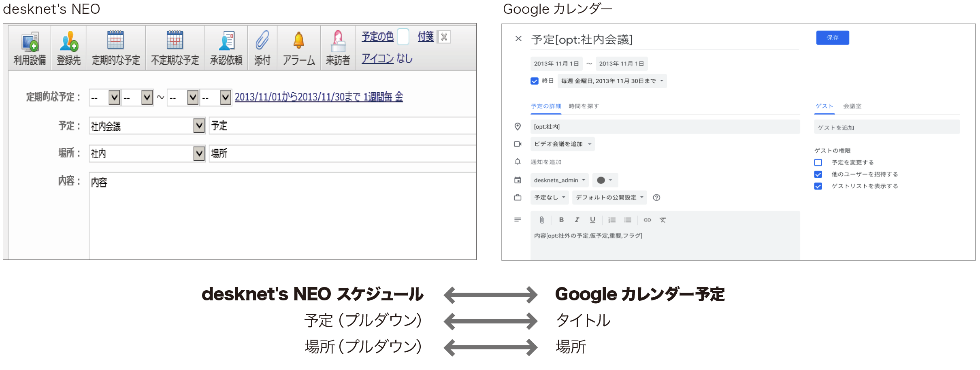Switch to the 時間を探す tab
Viewport: 980px width, 370px height.
[584, 106]
